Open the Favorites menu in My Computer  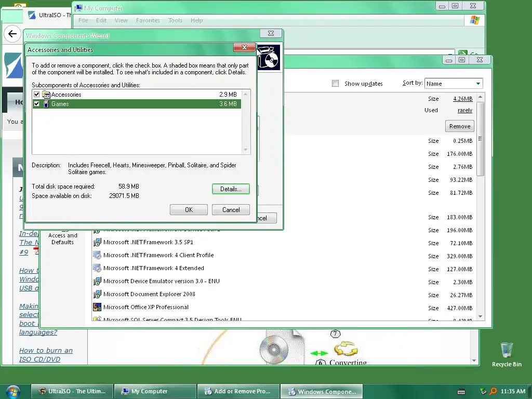148,20
